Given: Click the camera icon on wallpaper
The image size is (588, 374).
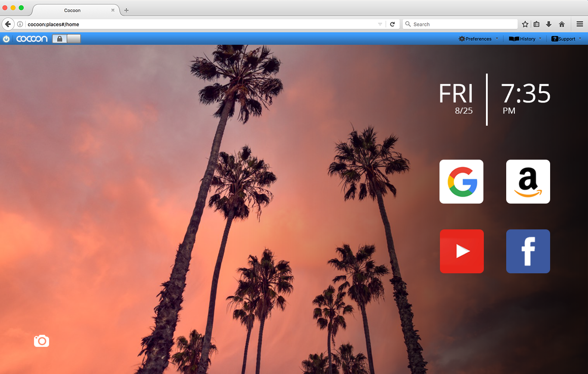Looking at the screenshot, I should tap(41, 341).
